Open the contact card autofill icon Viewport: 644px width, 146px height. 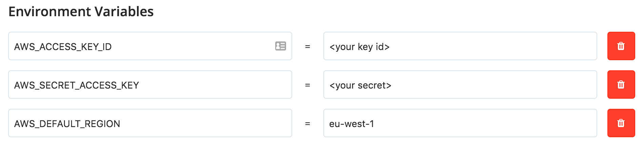click(x=281, y=46)
